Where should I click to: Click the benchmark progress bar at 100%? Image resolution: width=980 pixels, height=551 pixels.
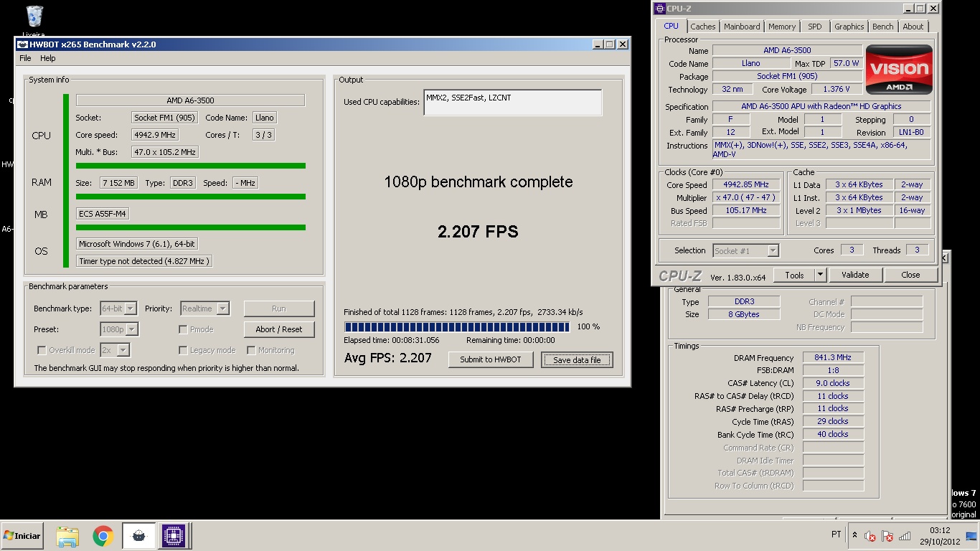pos(457,327)
